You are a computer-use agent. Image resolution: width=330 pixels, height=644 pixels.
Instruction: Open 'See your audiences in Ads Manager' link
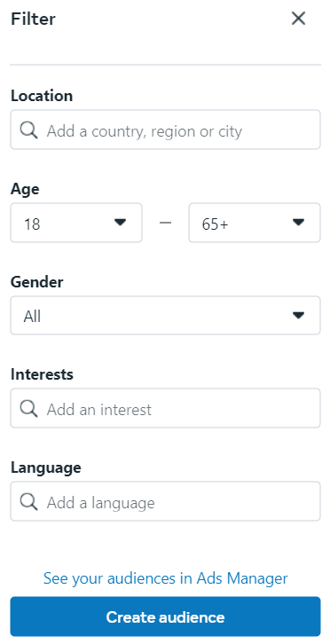[166, 578]
